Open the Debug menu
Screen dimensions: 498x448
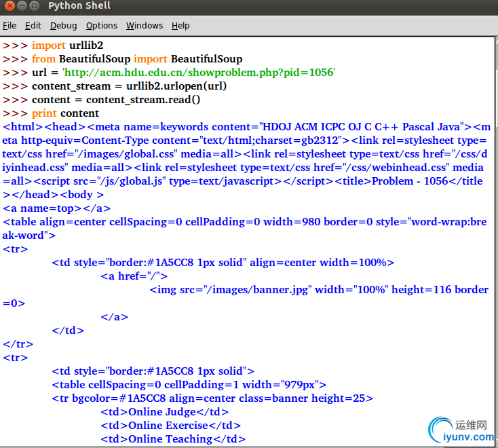pos(64,25)
